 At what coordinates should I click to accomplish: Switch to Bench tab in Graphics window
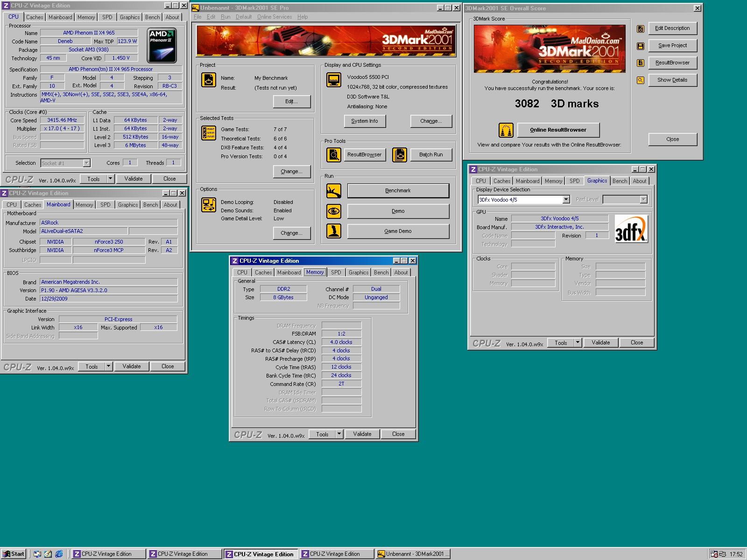[620, 181]
